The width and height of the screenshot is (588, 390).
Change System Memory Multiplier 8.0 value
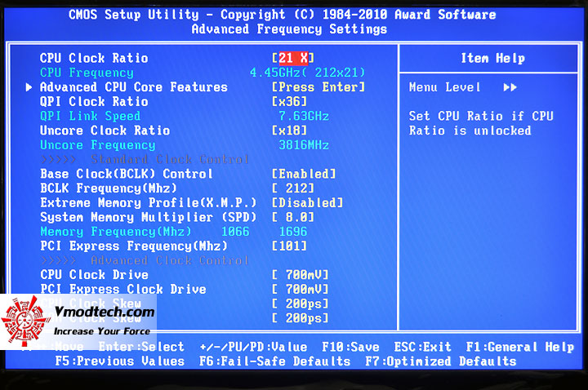(x=293, y=217)
